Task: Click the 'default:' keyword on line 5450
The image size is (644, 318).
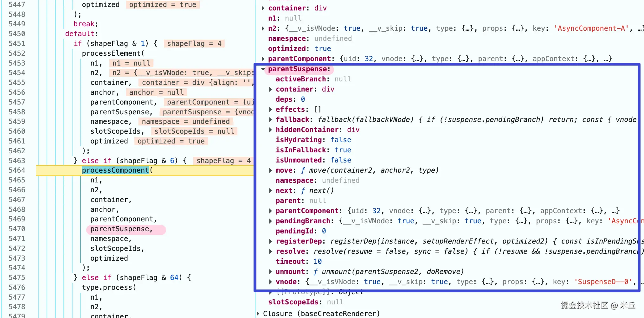Action: [x=81, y=34]
